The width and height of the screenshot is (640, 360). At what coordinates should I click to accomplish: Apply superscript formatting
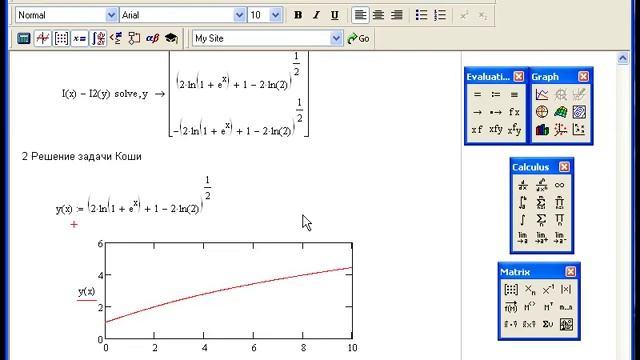(464, 16)
